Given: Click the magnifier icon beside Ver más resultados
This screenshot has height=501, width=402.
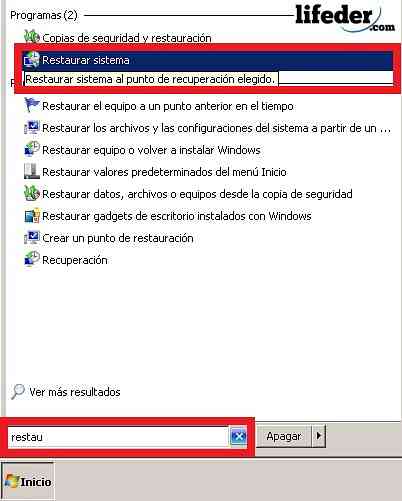Looking at the screenshot, I should point(18,391).
